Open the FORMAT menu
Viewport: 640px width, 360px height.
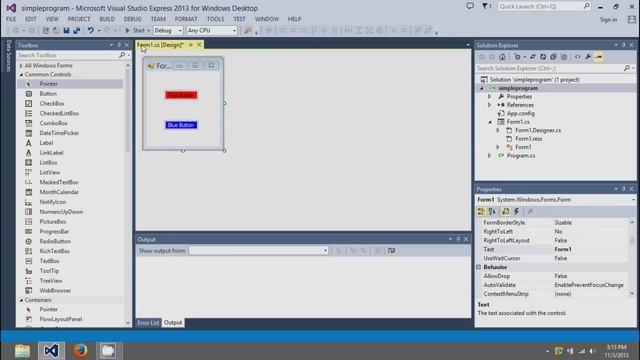tap(186, 19)
